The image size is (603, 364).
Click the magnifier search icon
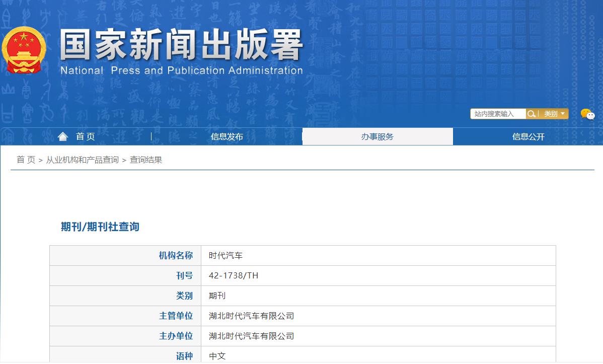tap(531, 113)
